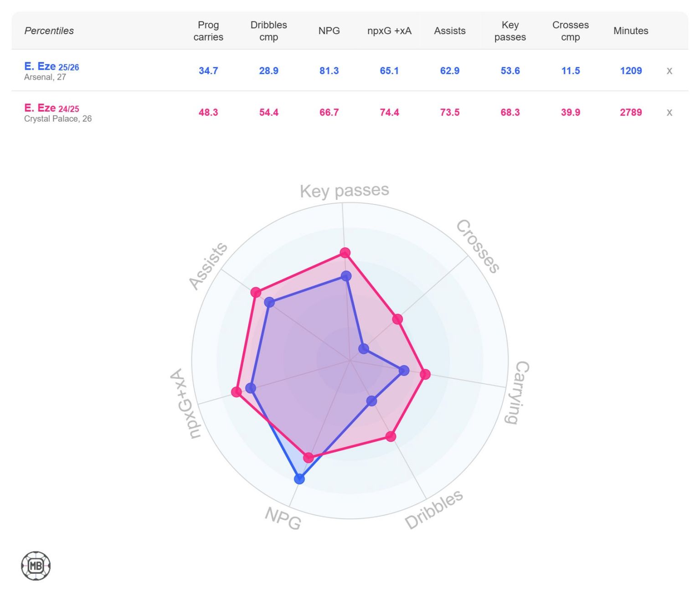Viewport: 700px width, 612px height.
Task: Click the npxG +xA column header
Action: click(389, 31)
